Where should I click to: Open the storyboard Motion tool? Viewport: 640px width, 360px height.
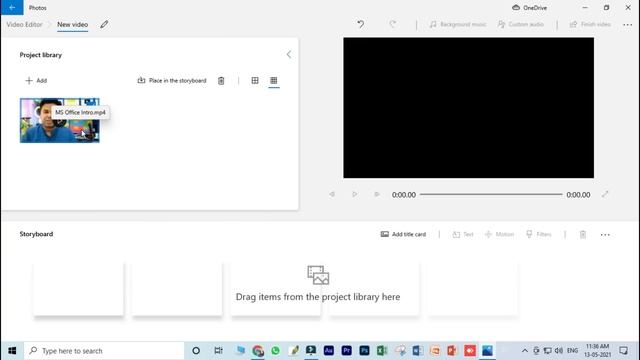(499, 234)
